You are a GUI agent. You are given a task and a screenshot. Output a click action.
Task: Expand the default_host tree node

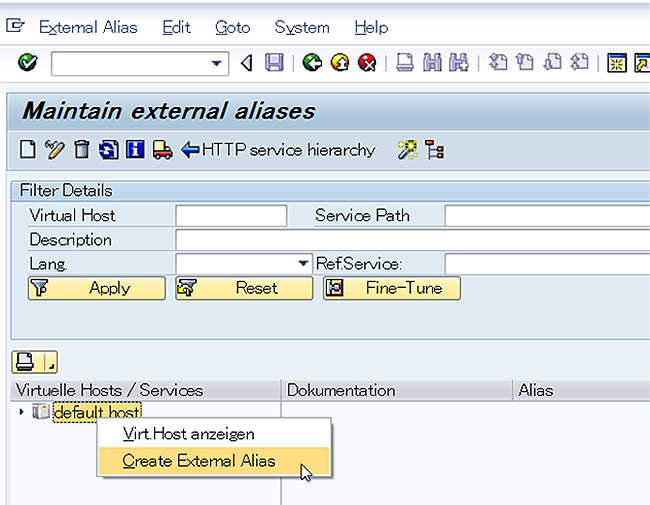click(x=21, y=412)
